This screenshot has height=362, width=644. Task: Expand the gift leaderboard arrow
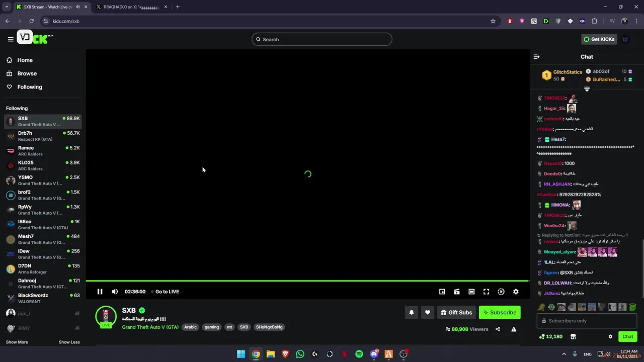coord(587,89)
